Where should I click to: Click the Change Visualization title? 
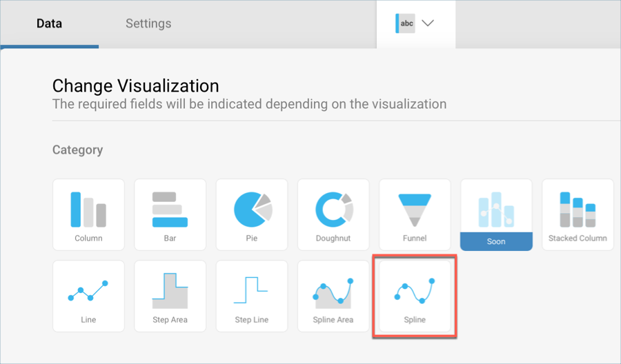pyautogui.click(x=135, y=86)
